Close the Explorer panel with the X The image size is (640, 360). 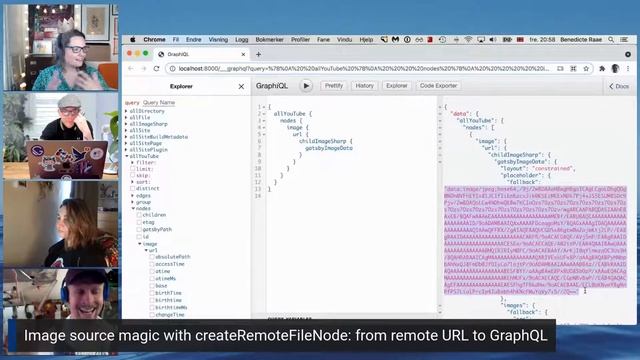tap(241, 87)
